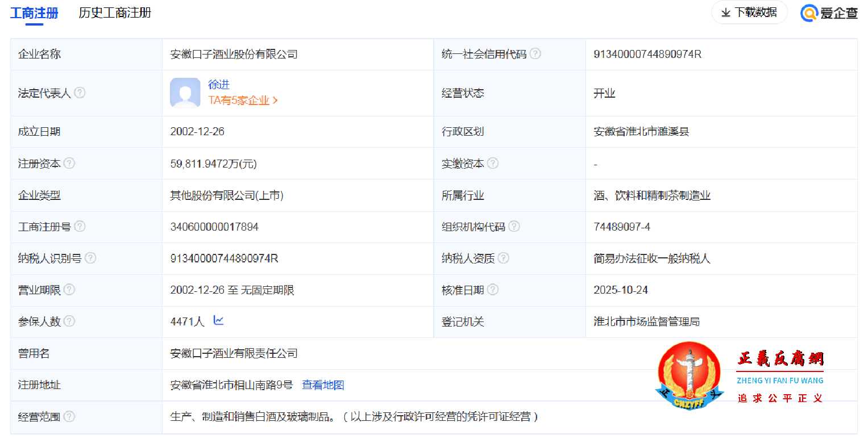868x443 pixels.
Task: Open the 查看地图 link
Action: point(322,385)
